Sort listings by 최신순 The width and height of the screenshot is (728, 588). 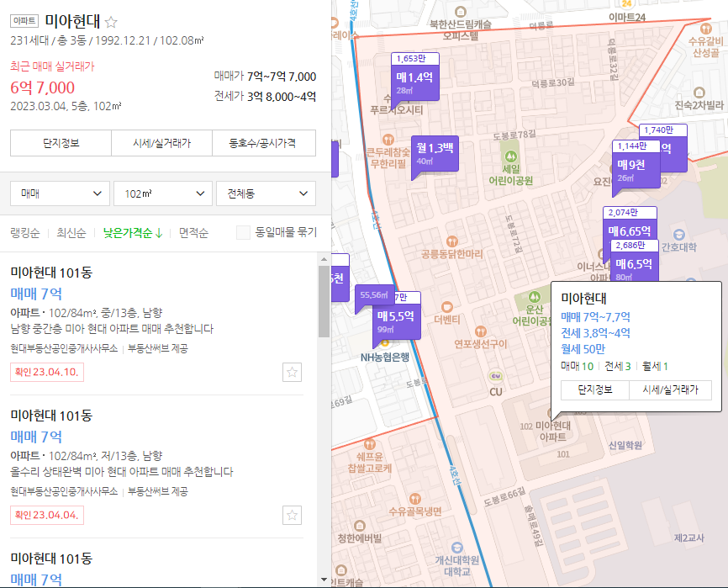click(x=71, y=233)
